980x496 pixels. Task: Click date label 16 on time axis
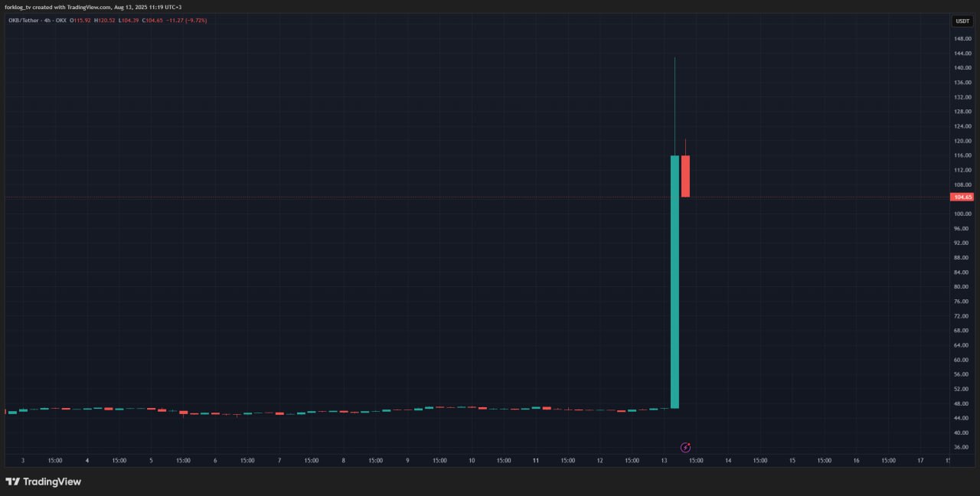856,461
